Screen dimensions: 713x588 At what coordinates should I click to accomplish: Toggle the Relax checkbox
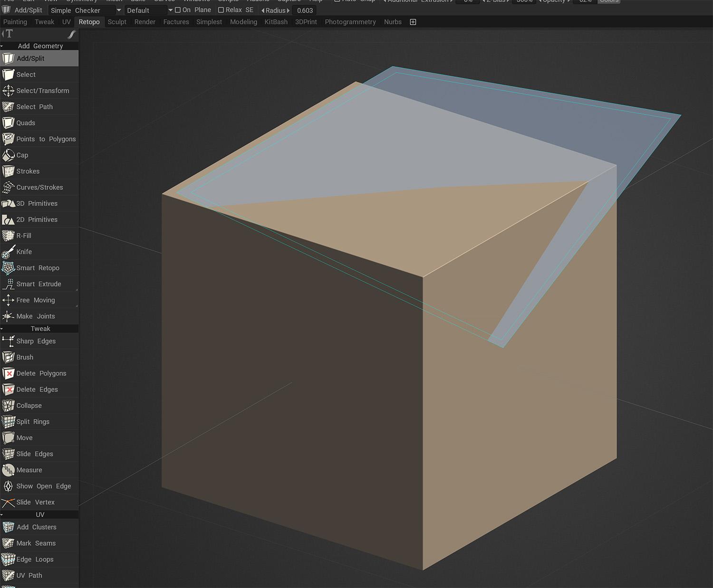(221, 10)
